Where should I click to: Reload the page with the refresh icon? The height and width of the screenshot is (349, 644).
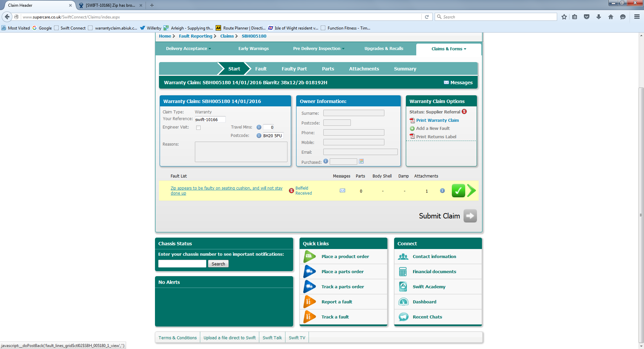pos(427,17)
